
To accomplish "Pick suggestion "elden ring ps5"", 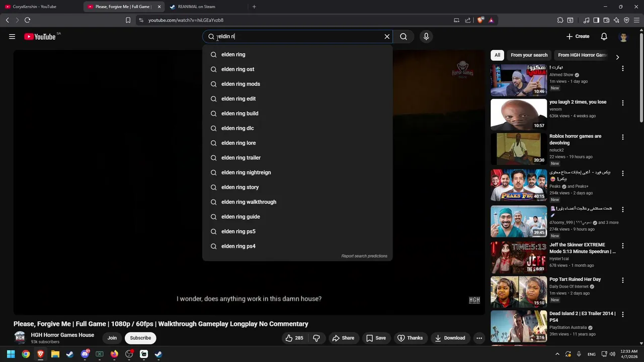I will pyautogui.click(x=297, y=231).
